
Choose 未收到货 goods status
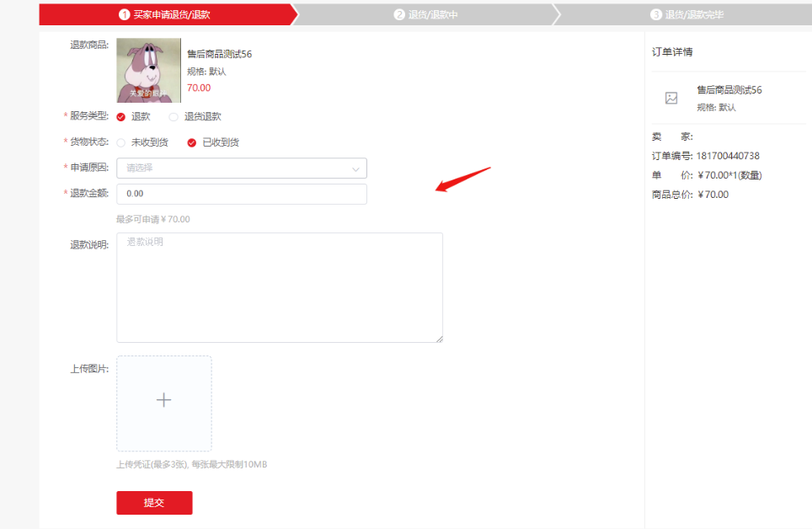[121, 143]
